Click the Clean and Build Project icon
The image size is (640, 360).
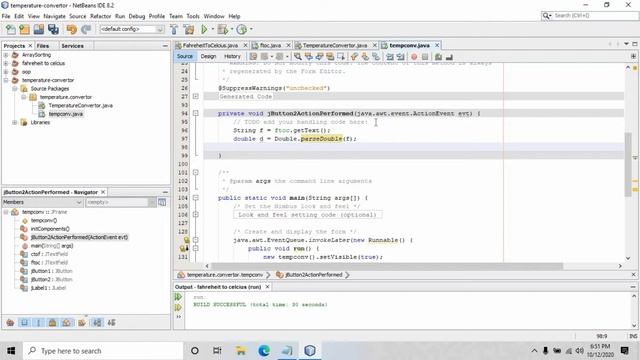point(189,29)
